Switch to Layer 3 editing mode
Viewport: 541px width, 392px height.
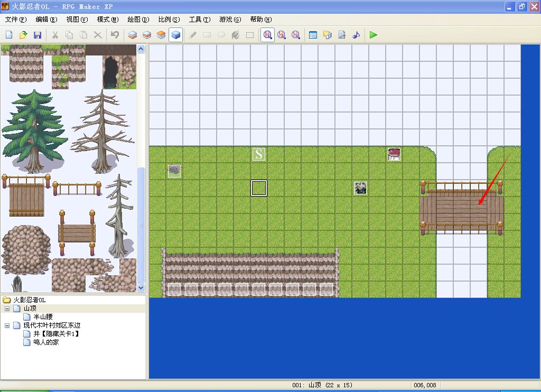click(x=161, y=35)
